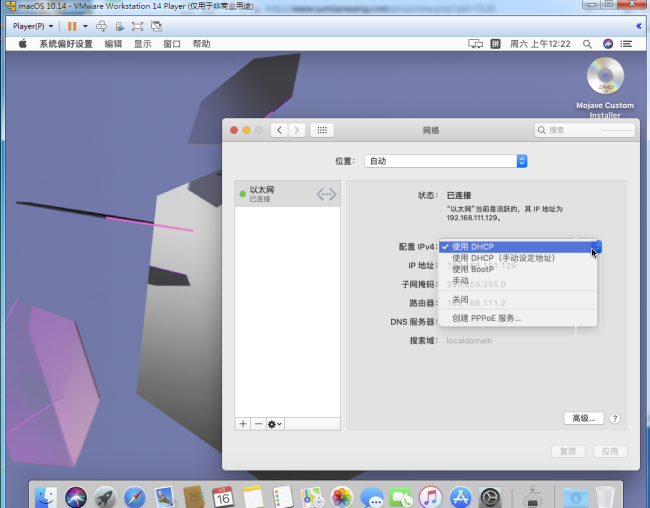Open 帮助 menu
This screenshot has height=508, width=650.
pos(201,44)
